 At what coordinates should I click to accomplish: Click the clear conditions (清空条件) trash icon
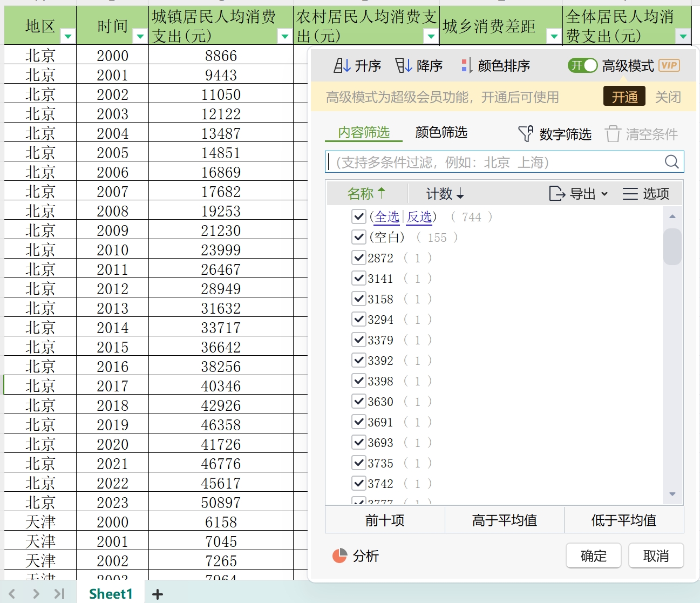613,134
